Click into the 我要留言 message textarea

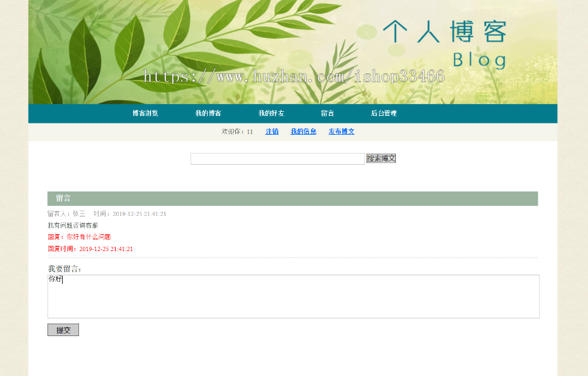293,296
